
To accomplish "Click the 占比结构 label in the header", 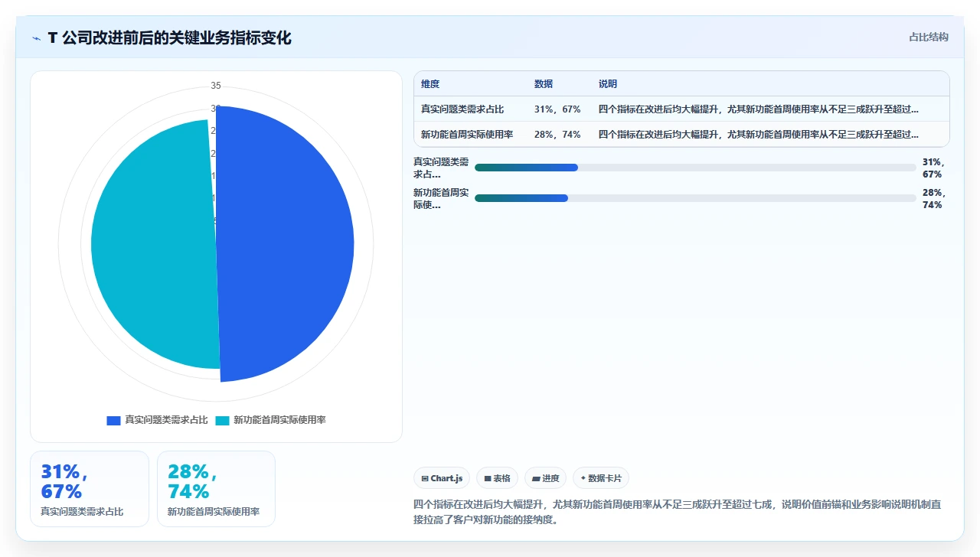I will [929, 37].
